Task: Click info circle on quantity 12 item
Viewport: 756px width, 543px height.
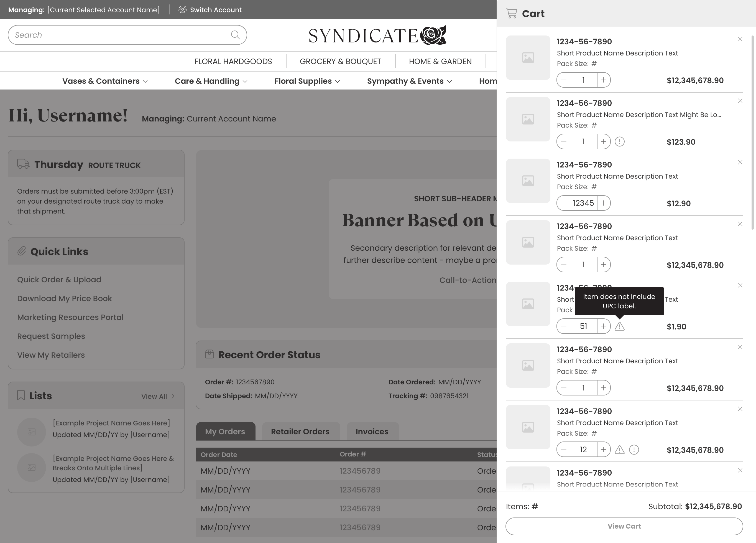Action: point(634,450)
